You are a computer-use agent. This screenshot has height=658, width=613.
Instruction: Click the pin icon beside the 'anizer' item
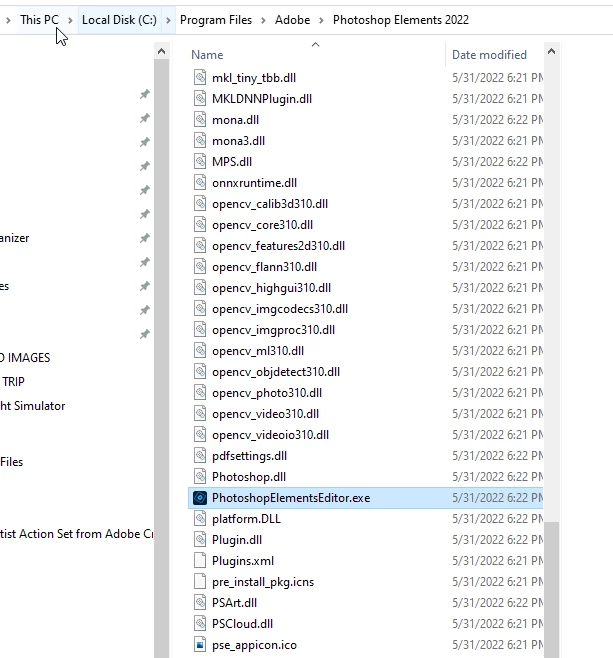[145, 238]
